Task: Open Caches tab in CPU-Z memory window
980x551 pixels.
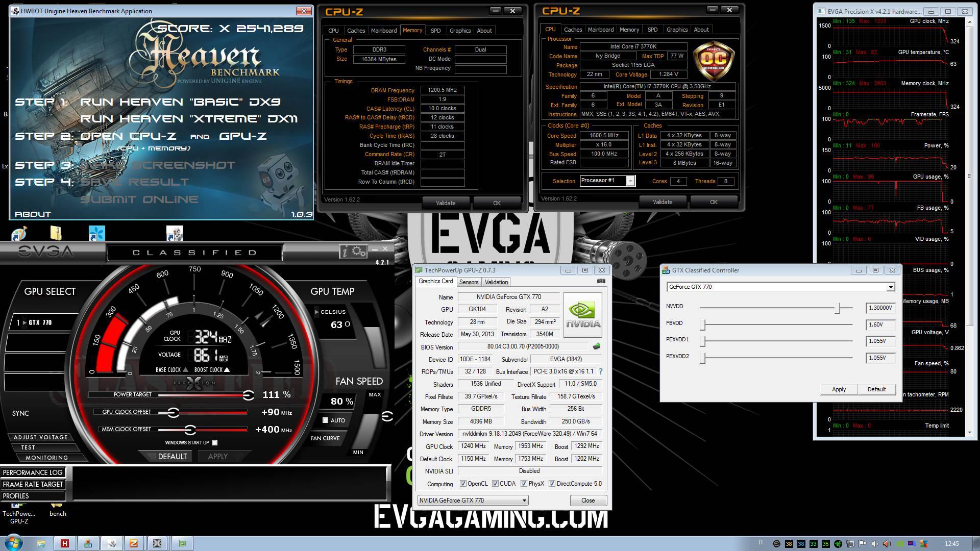Action: tap(356, 31)
